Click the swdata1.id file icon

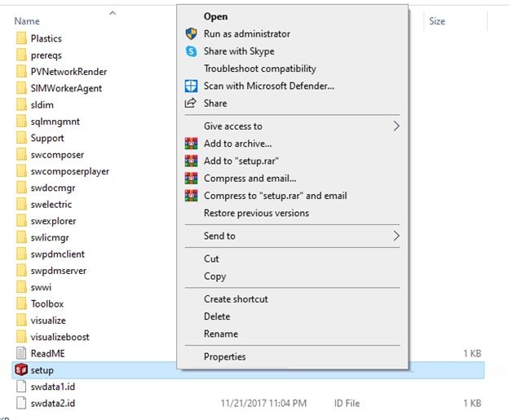tap(21, 387)
